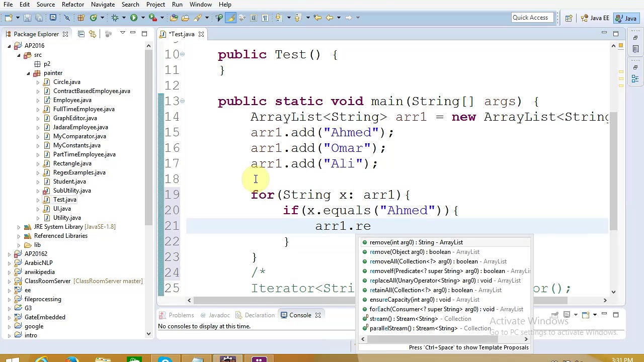The image size is (644, 362).
Task: Close the Test.java editor tab
Action: 201,34
